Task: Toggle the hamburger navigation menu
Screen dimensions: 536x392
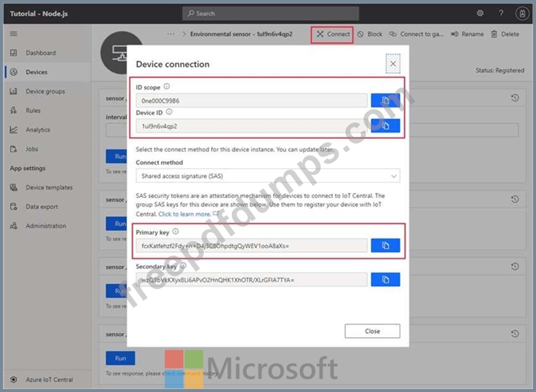Action: click(x=14, y=34)
